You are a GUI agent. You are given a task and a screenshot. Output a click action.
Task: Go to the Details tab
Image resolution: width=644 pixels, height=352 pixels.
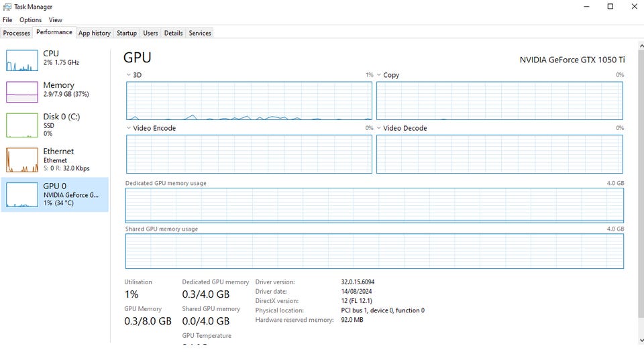coord(173,33)
